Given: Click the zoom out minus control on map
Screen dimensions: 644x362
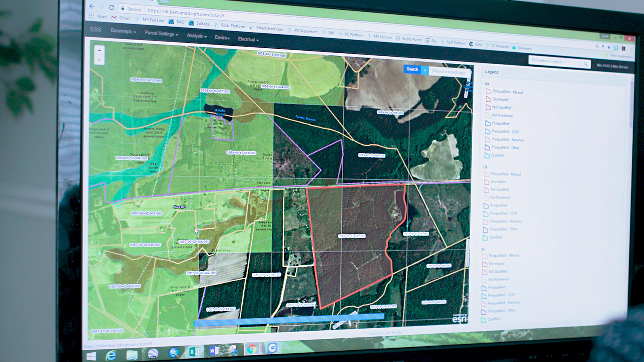Looking at the screenshot, I should tap(100, 59).
